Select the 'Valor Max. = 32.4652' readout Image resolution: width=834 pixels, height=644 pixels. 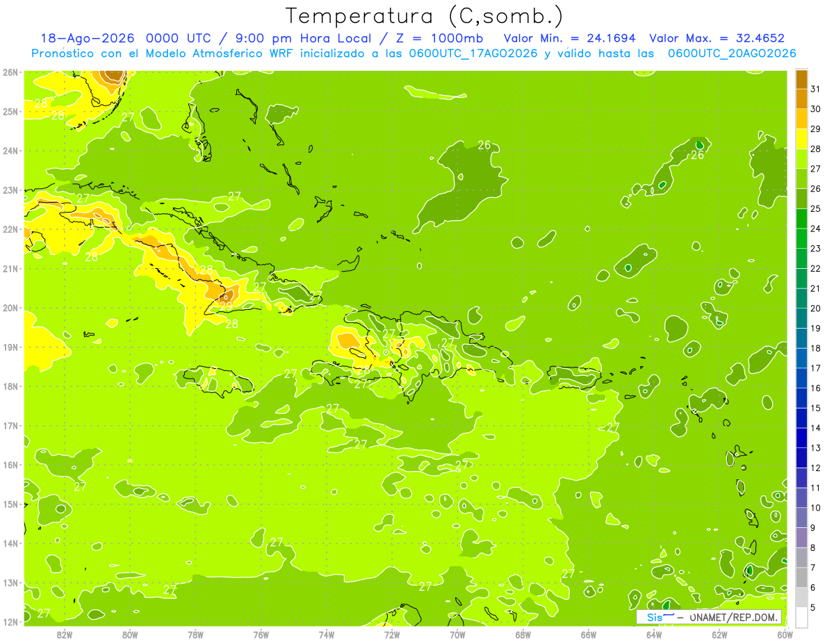point(717,38)
